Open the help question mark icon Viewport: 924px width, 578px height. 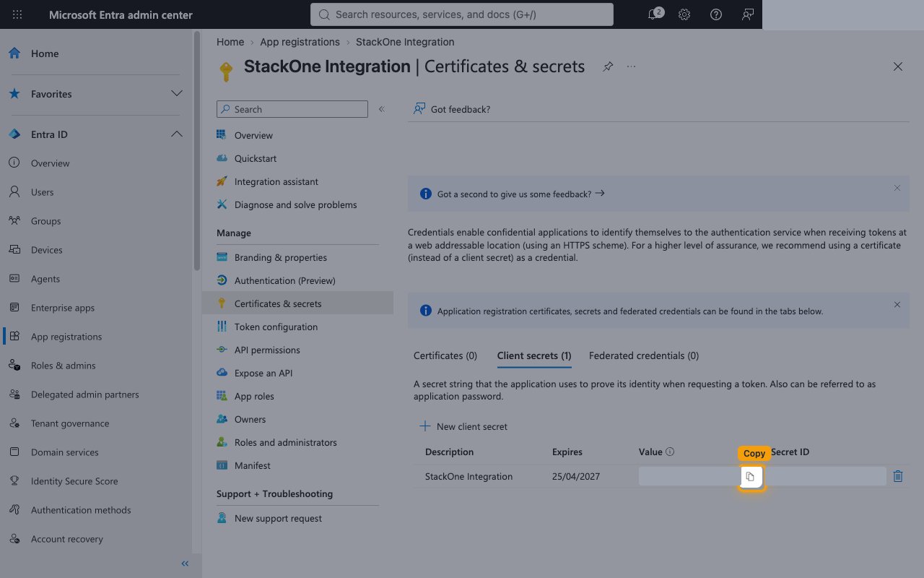point(716,14)
